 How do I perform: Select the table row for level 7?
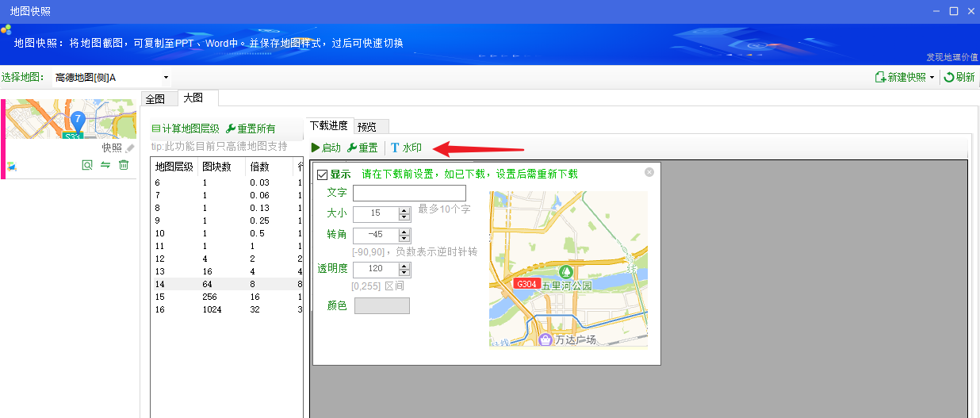tap(227, 196)
